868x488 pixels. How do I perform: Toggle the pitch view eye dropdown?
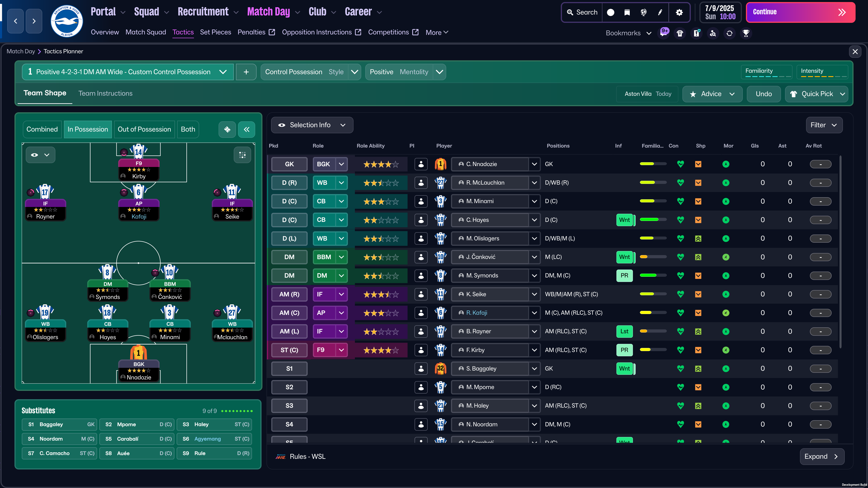click(x=40, y=155)
